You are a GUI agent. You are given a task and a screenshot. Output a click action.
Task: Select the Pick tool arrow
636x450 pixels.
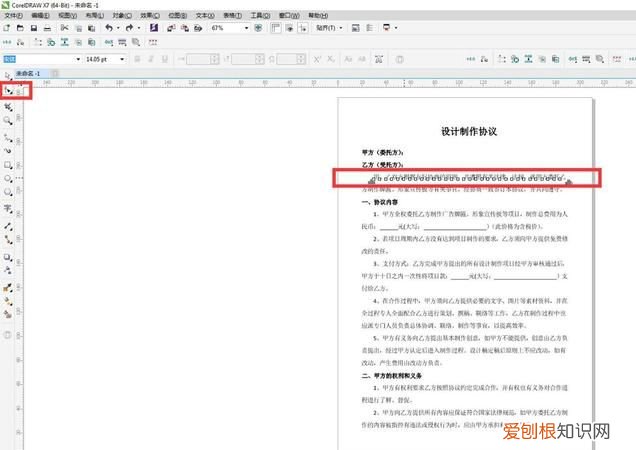coord(7,75)
